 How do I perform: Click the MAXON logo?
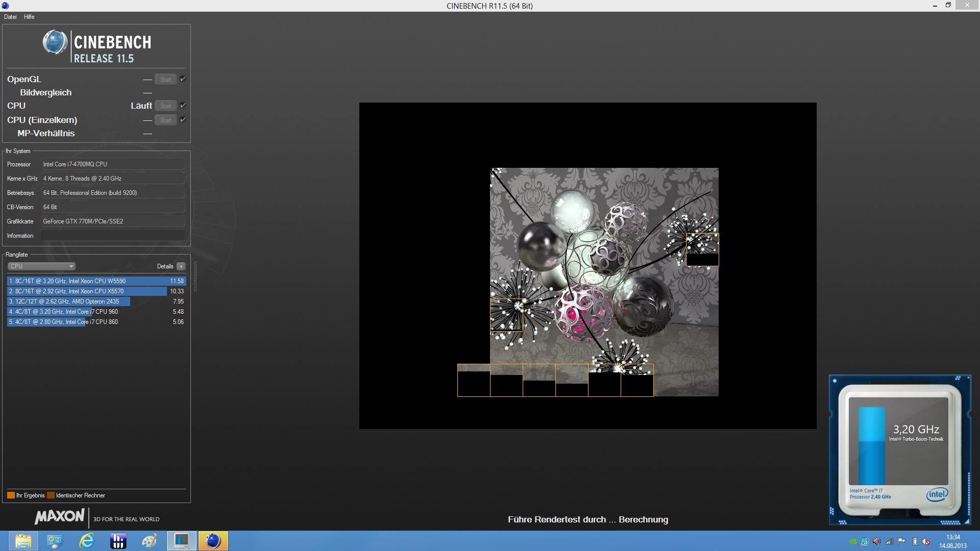[60, 516]
